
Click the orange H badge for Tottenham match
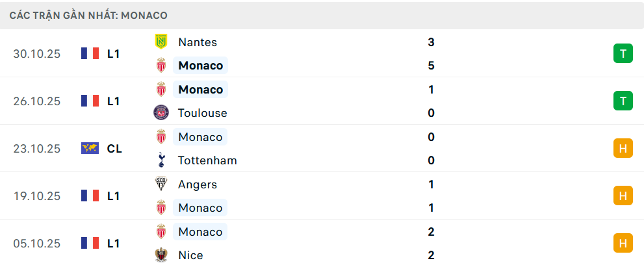(623, 149)
